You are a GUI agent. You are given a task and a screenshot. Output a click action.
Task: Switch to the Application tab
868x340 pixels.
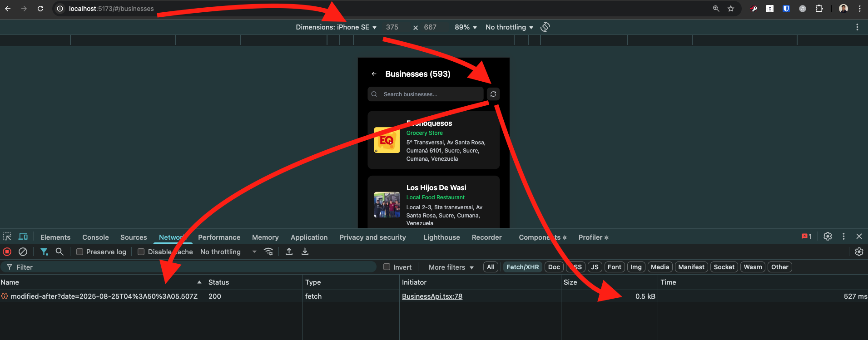[309, 237]
